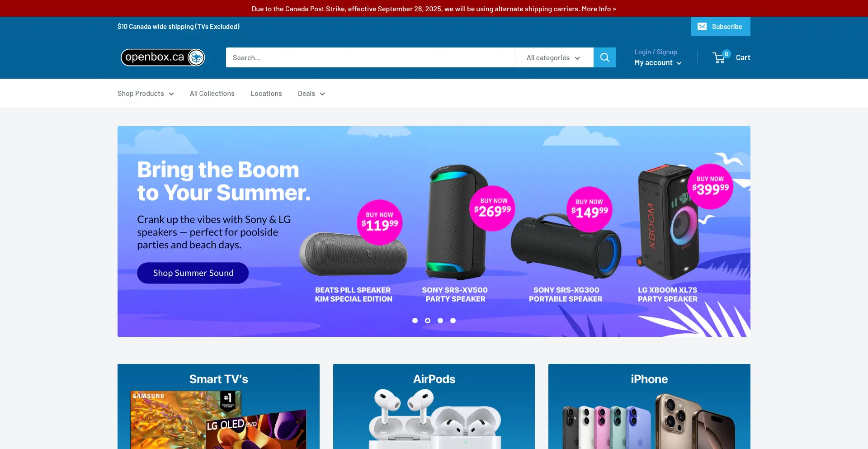This screenshot has height=449, width=868.
Task: Select the first carousel slide dot
Action: pyautogui.click(x=415, y=321)
